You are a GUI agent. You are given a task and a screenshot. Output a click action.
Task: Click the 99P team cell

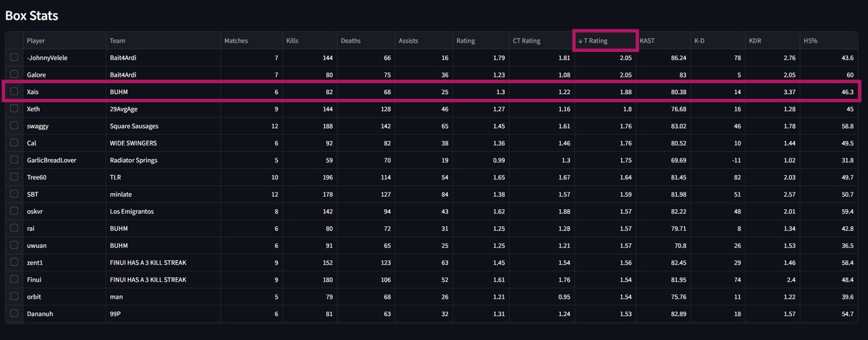tap(163, 313)
